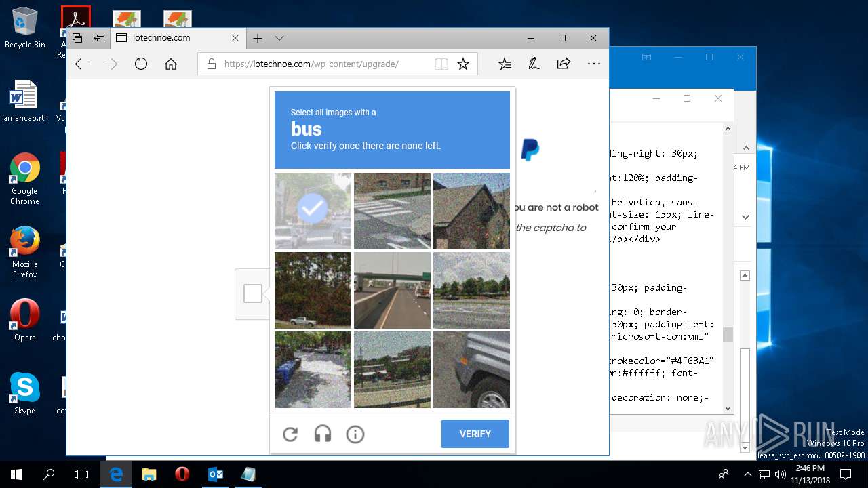
Task: Reload the captcha challenge
Action: click(x=290, y=434)
